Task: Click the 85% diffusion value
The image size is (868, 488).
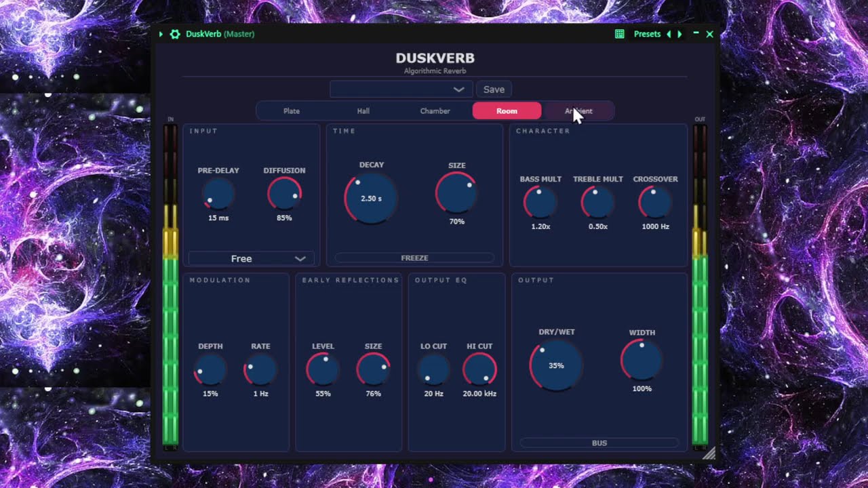Action: (284, 218)
